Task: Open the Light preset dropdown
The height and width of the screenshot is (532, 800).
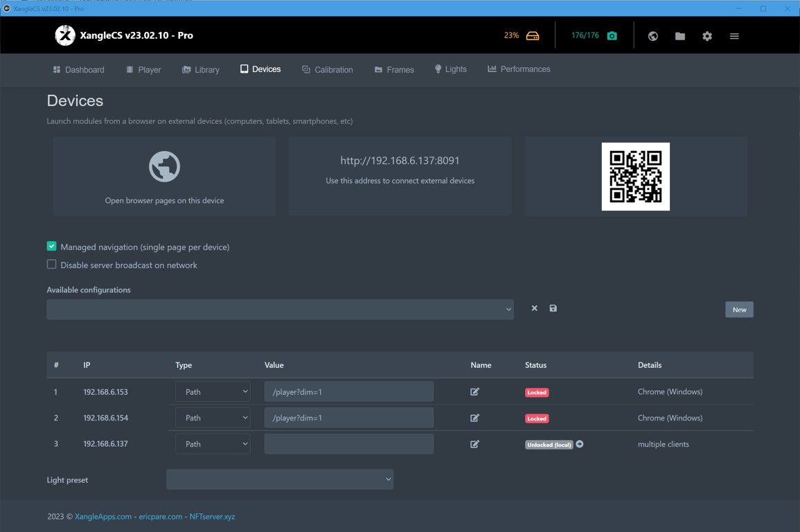Action: click(280, 479)
